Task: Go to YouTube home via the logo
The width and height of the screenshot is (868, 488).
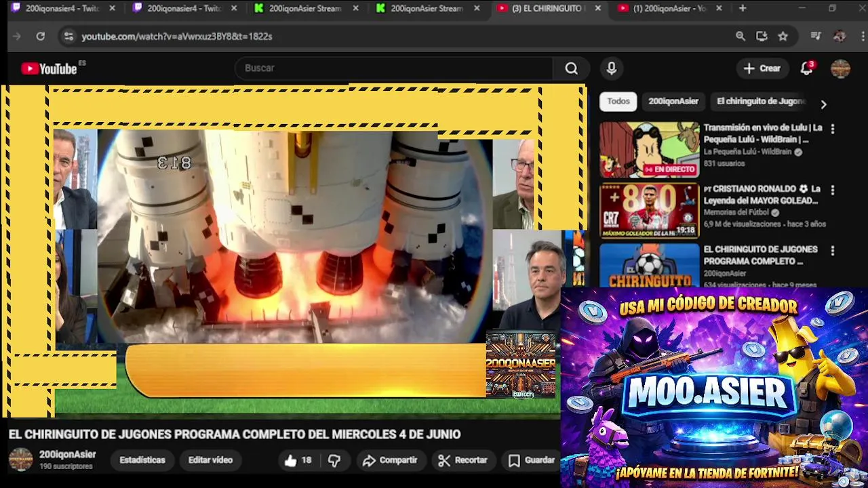Action: click(50, 68)
